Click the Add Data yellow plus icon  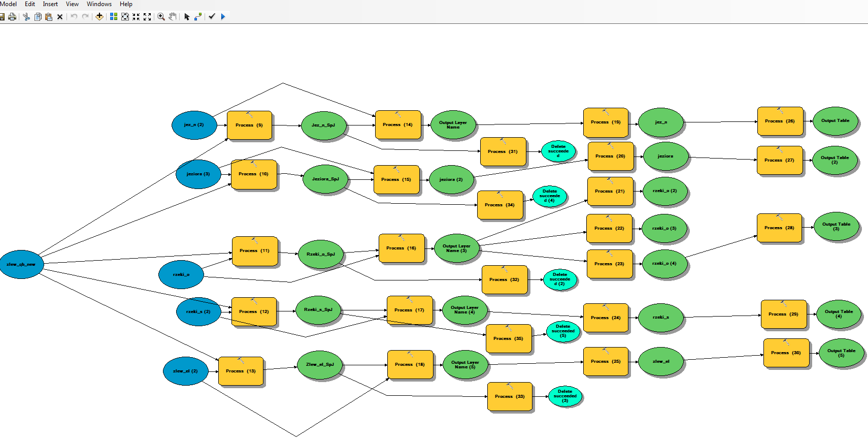(99, 17)
